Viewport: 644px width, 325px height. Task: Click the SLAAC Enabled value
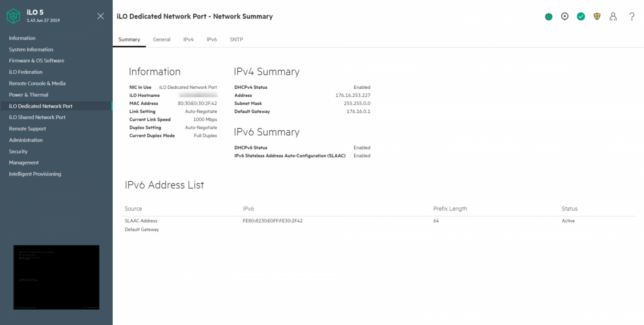[x=362, y=156]
